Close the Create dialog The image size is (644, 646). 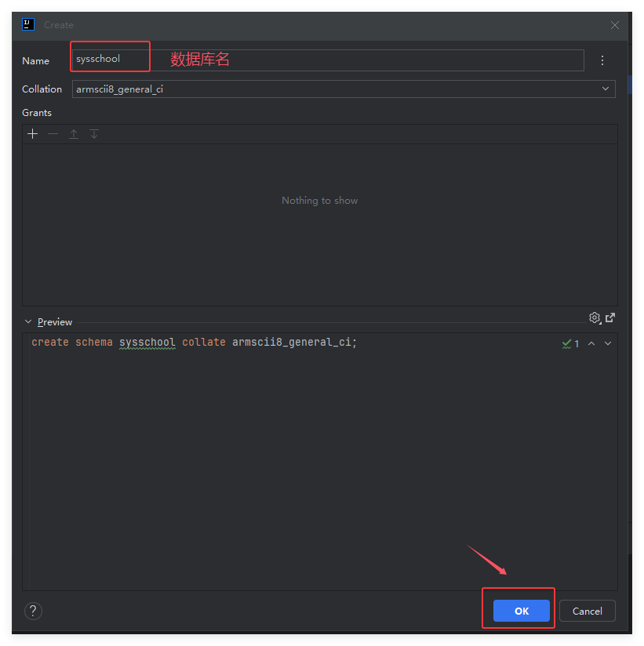click(x=615, y=25)
